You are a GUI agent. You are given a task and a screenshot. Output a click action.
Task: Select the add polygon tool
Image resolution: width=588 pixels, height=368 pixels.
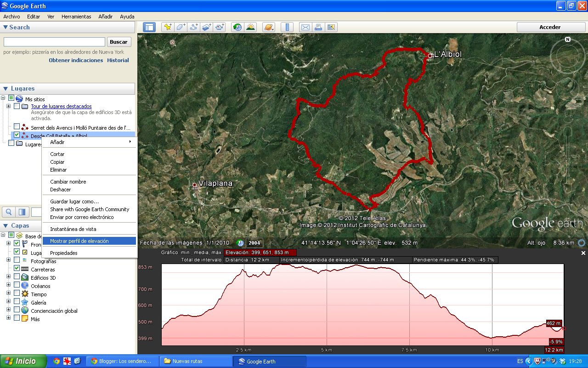pos(181,27)
